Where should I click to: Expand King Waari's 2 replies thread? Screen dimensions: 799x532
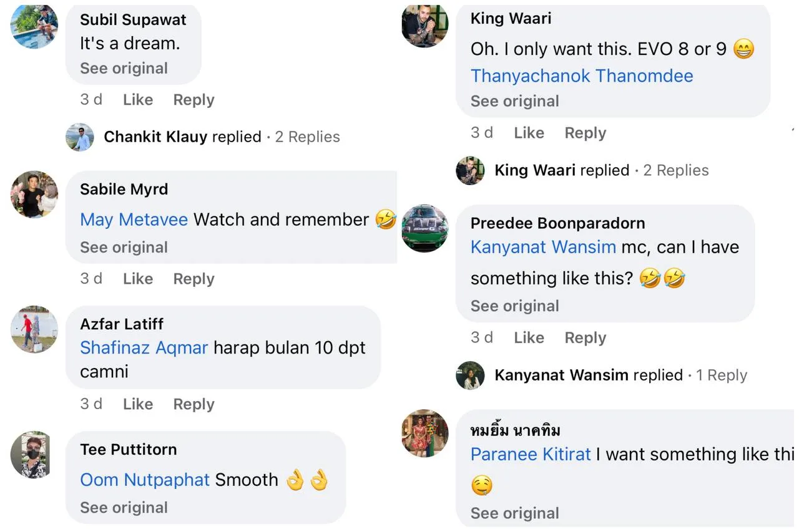pyautogui.click(x=676, y=170)
